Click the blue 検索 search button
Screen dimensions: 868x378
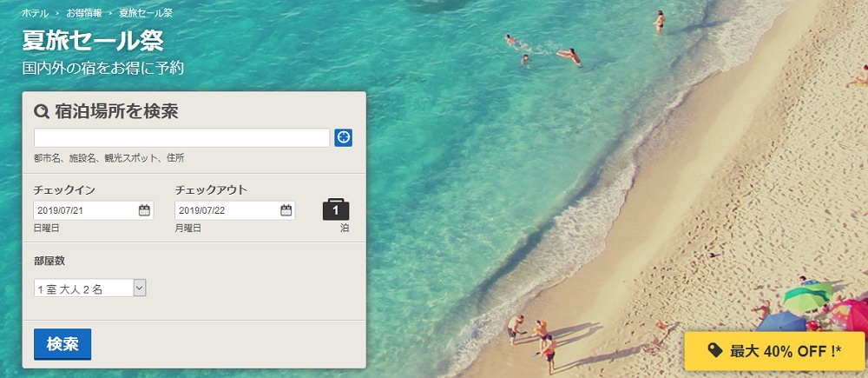[x=62, y=344]
